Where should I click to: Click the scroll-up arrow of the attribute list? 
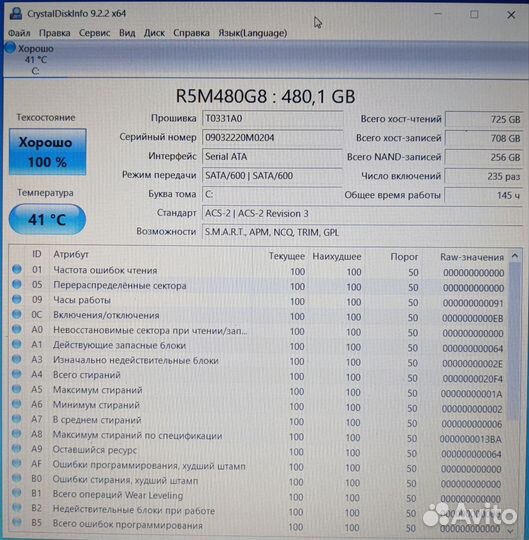(x=515, y=256)
